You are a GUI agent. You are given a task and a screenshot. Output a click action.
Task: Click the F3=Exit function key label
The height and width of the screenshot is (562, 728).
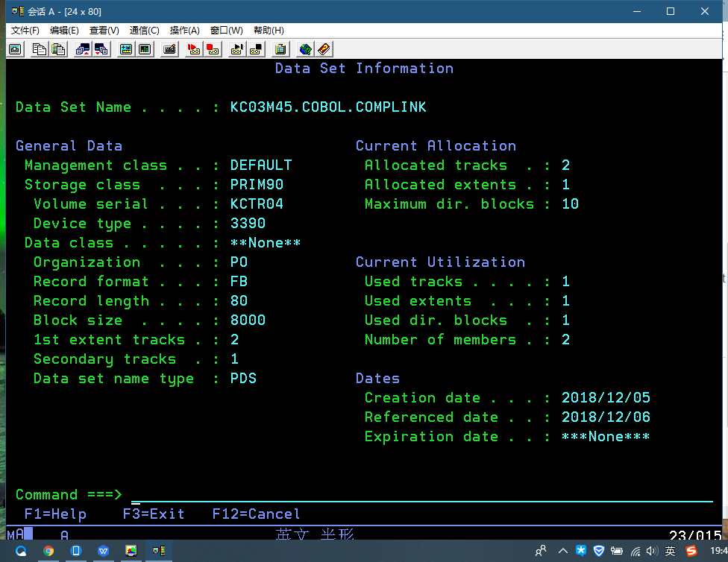click(154, 514)
